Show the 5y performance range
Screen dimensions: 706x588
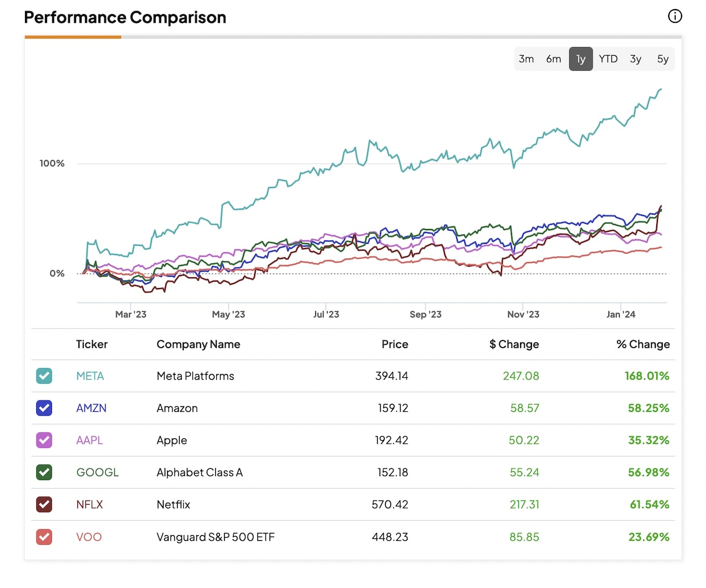[663, 59]
